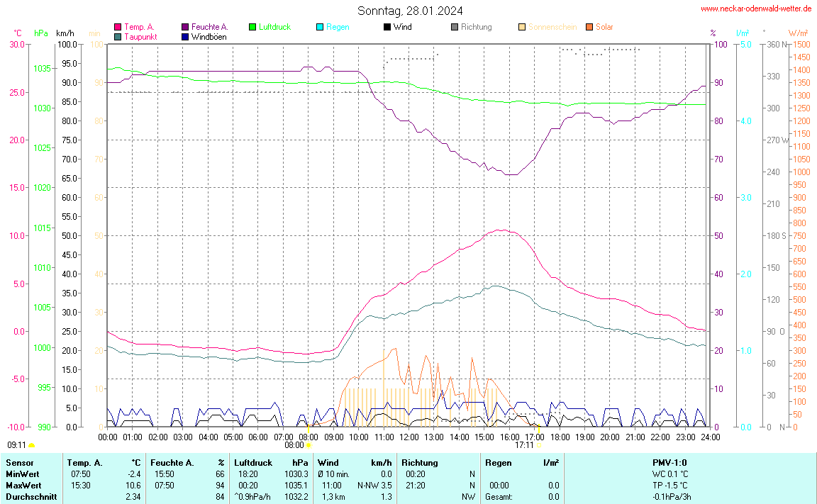Click the gray Richtung legend square
This screenshot has height=504, width=817.
pos(455,27)
